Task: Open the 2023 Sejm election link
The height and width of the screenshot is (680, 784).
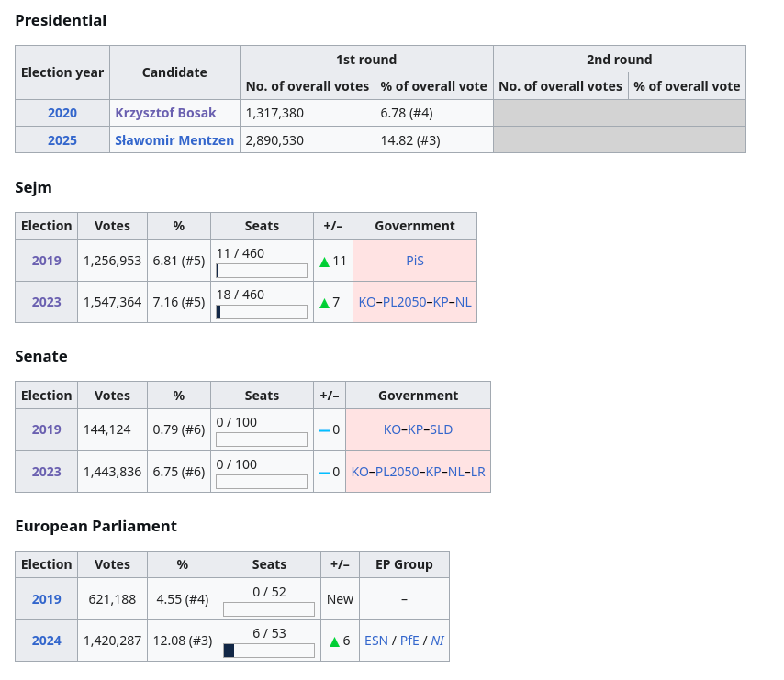Action: pyautogui.click(x=47, y=302)
